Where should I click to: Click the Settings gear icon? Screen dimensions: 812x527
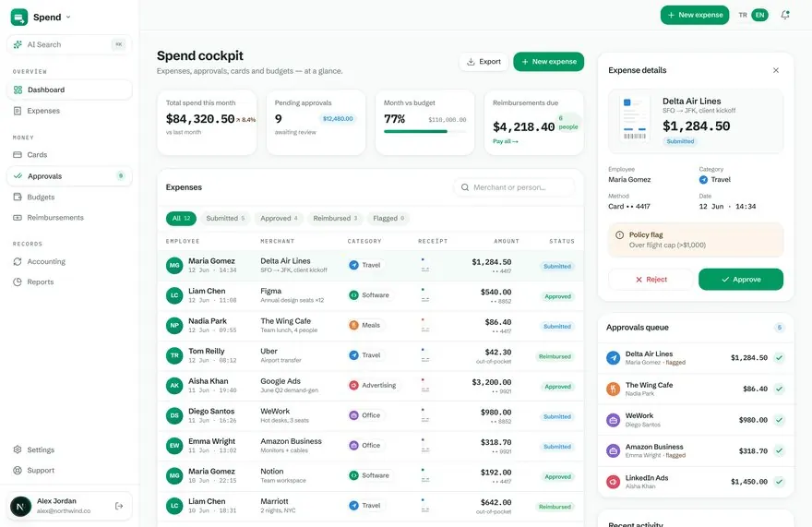tap(18, 449)
